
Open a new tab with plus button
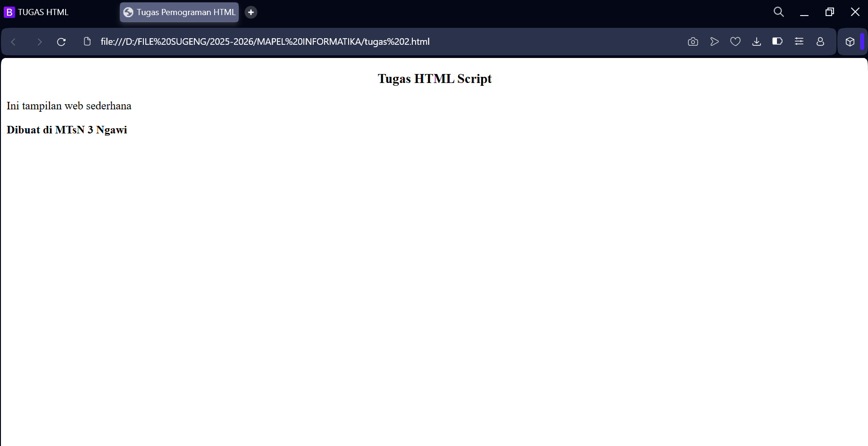[251, 12]
